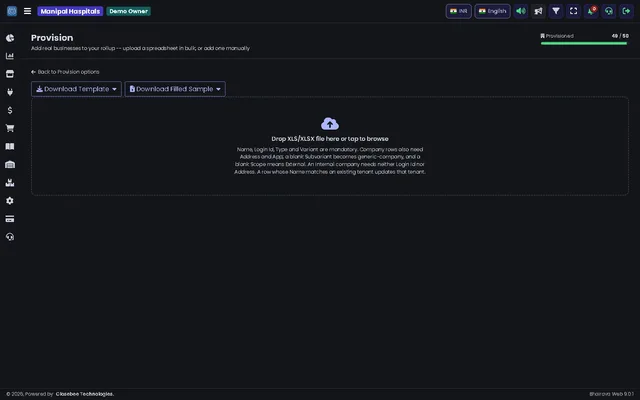The width and height of the screenshot is (640, 400).
Task: Click the Provisioned progress bar
Action: (584, 43)
